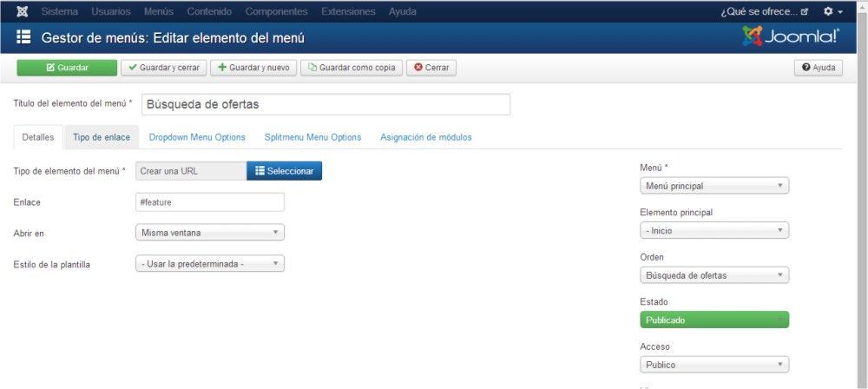
Task: Switch to Tipo de enlace tab
Action: 102,137
